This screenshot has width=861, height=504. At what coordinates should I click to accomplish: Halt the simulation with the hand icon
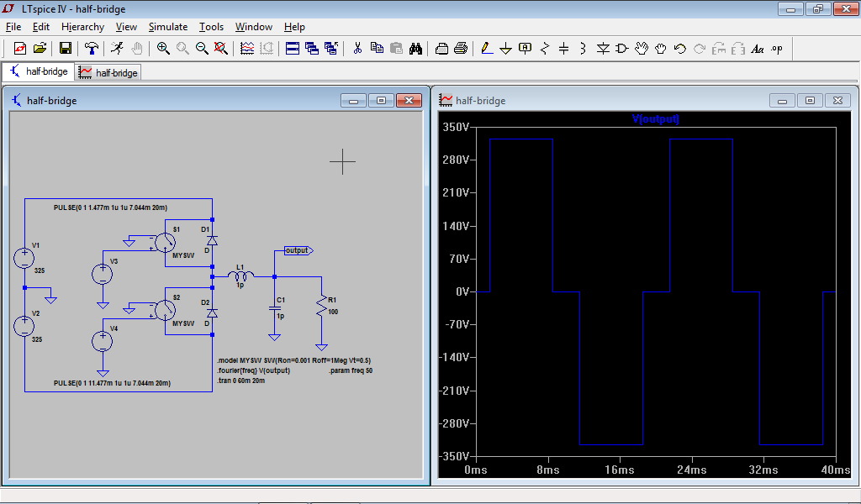[136, 49]
